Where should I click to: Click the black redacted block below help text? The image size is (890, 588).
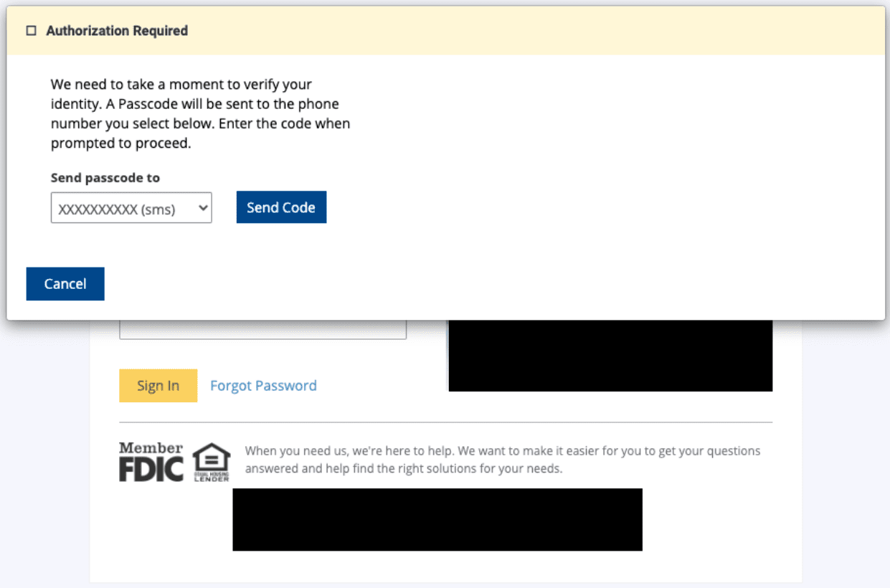437,519
